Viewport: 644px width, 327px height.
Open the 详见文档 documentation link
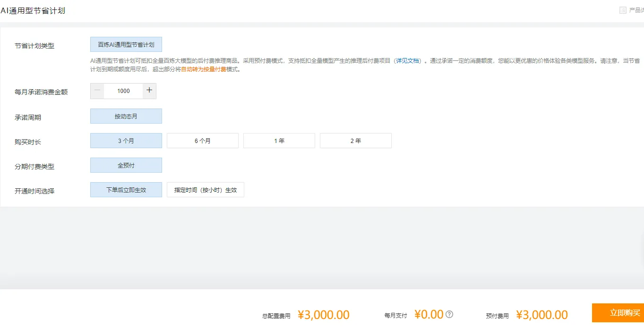(x=407, y=60)
